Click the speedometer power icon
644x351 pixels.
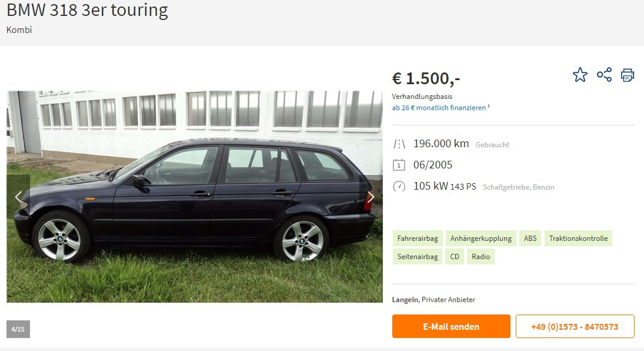(399, 187)
